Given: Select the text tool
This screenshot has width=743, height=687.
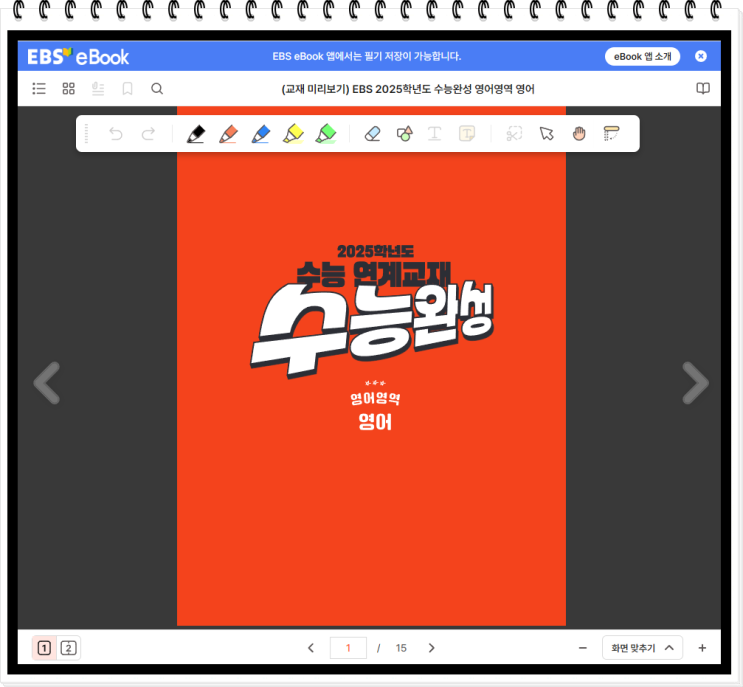Looking at the screenshot, I should (435, 134).
